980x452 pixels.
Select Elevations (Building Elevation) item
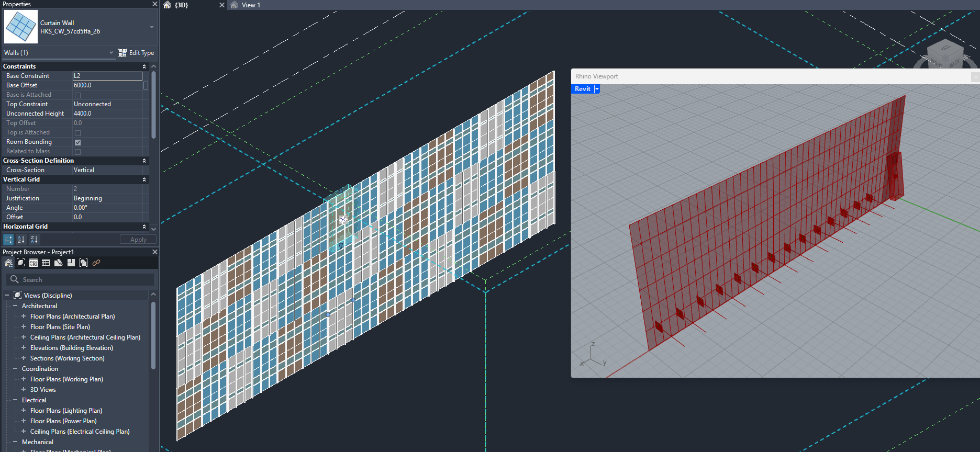(72, 348)
